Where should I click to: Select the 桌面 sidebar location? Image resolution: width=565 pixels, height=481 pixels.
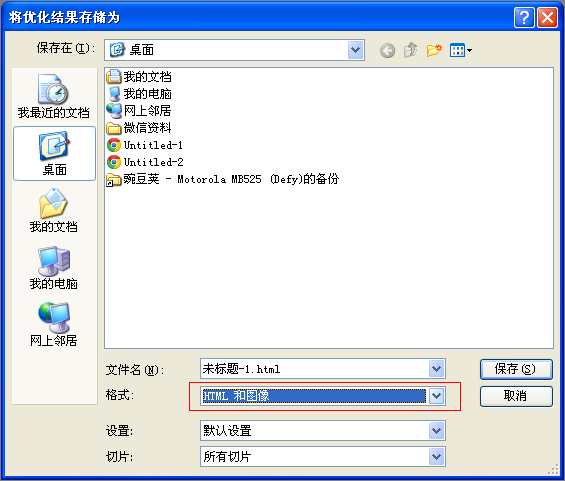click(x=54, y=153)
